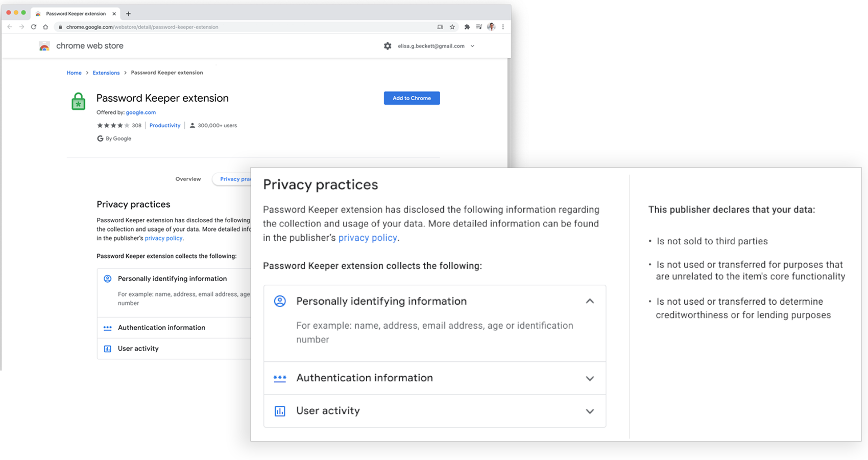Click the browser home icon

45,27
